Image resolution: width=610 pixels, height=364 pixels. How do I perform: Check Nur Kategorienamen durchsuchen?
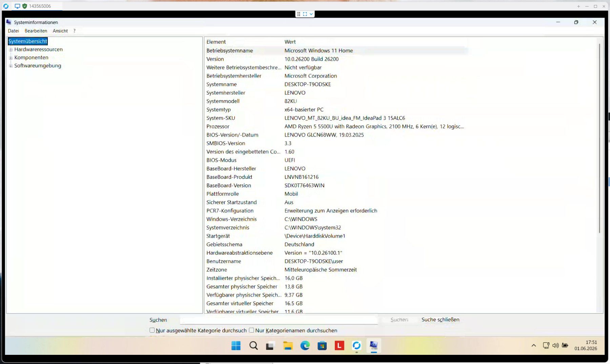pyautogui.click(x=251, y=330)
